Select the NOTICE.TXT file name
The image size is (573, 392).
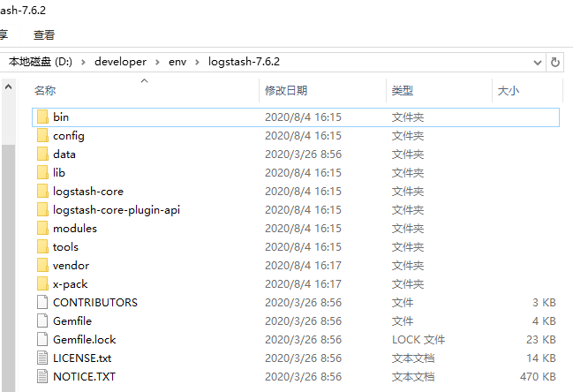pos(84,377)
